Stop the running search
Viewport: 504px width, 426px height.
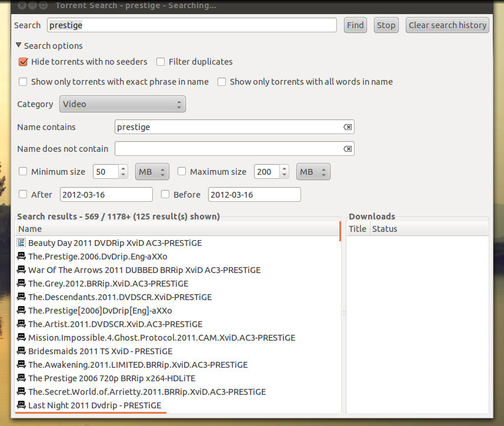(x=386, y=25)
